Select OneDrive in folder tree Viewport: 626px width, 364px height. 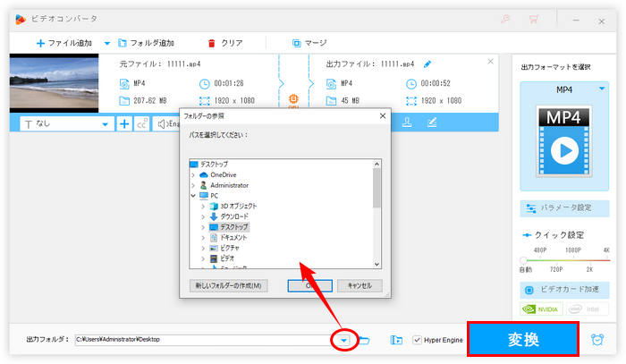(x=224, y=174)
